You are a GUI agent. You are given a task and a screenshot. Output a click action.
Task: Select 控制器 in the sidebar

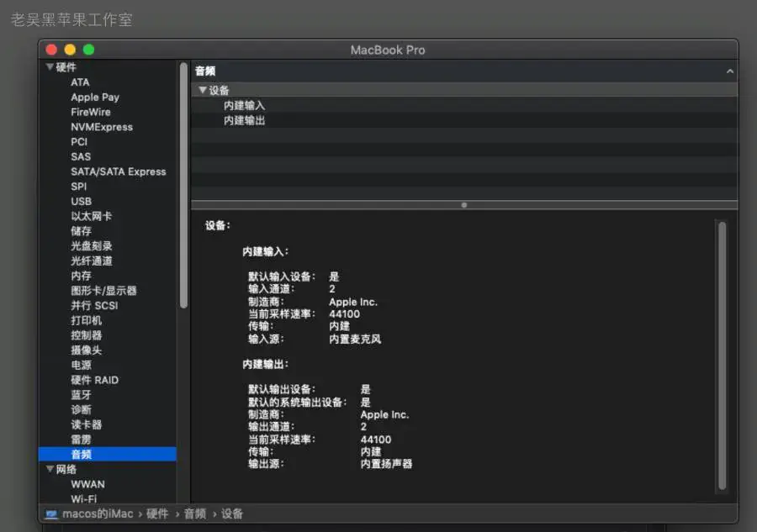(x=87, y=335)
